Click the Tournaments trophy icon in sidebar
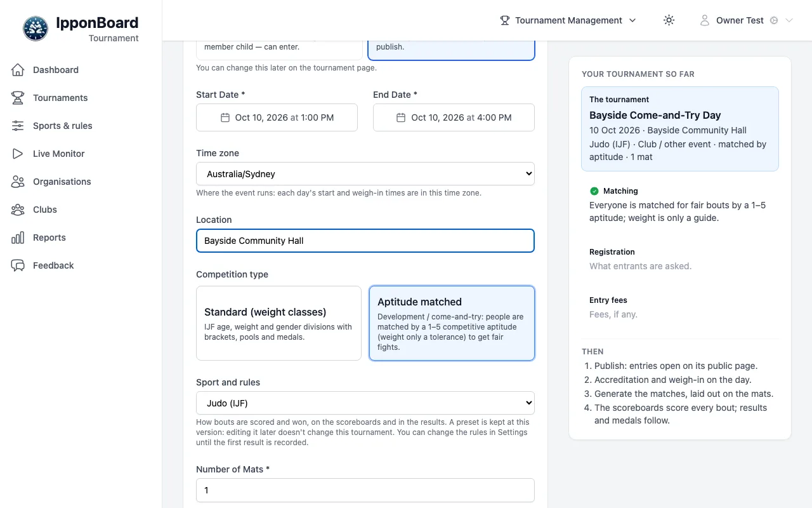The image size is (812, 508). (18, 98)
